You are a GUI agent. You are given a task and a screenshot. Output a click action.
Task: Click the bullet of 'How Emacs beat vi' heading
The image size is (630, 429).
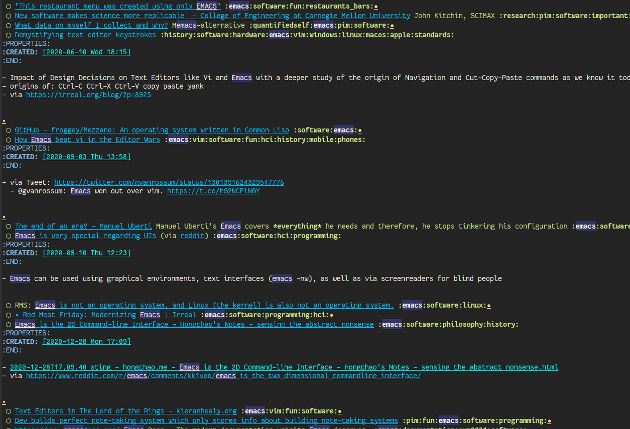pos(8,140)
